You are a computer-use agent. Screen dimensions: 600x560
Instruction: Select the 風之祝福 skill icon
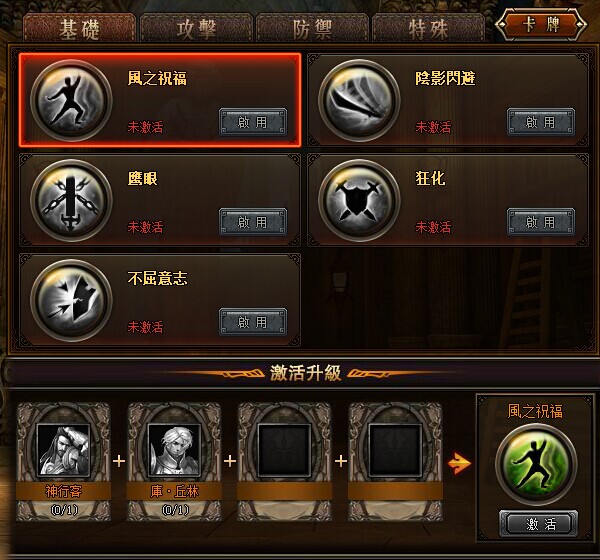coord(71,100)
